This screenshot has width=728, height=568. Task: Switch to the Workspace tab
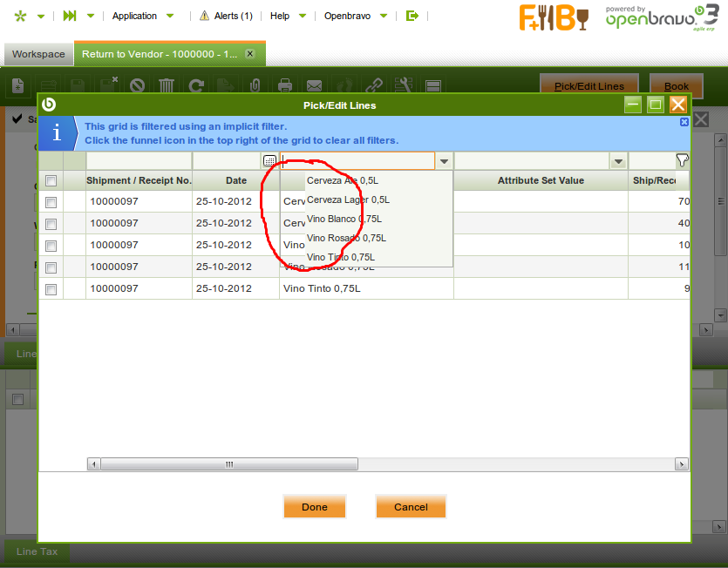pos(38,54)
